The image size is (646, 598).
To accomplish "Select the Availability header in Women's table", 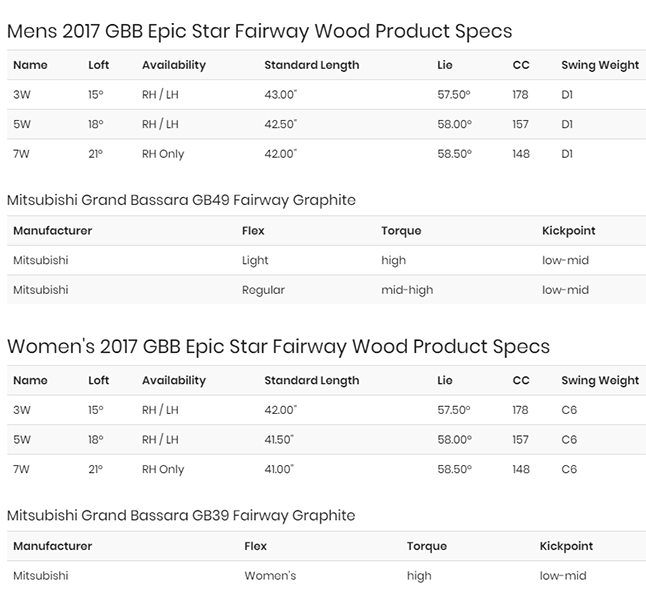I will (174, 380).
